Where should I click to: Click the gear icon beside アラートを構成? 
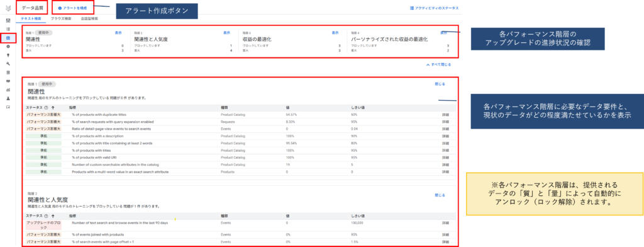(60, 8)
